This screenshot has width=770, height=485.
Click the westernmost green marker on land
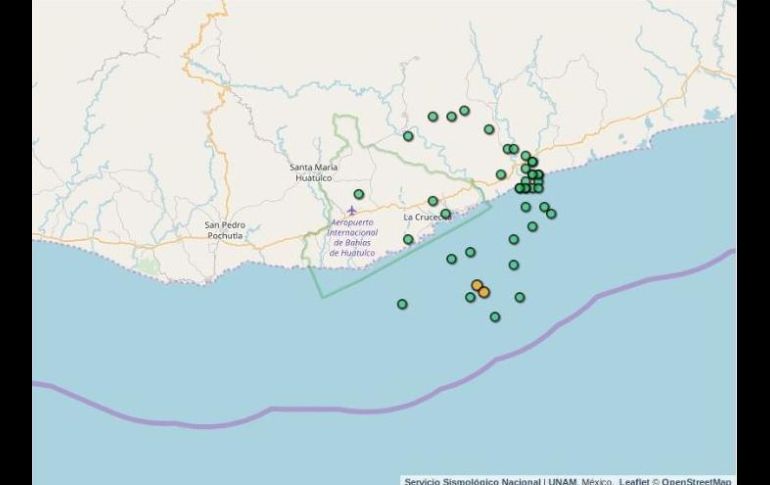pos(359,194)
